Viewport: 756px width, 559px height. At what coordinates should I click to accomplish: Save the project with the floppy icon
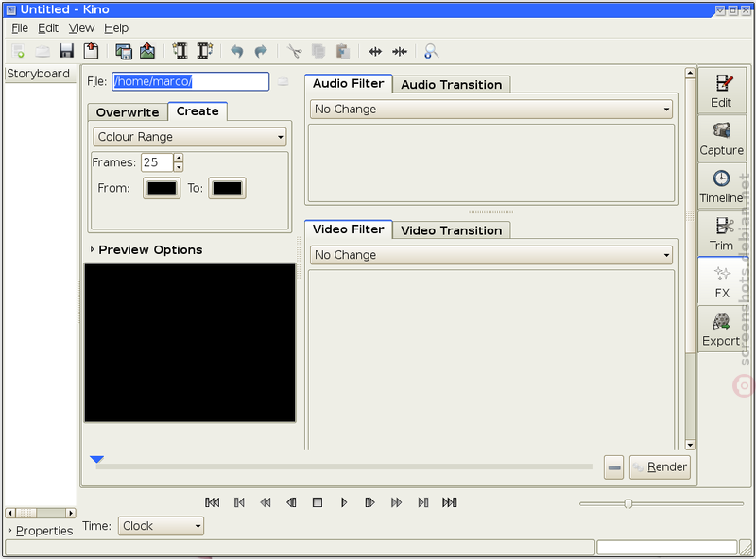click(66, 51)
